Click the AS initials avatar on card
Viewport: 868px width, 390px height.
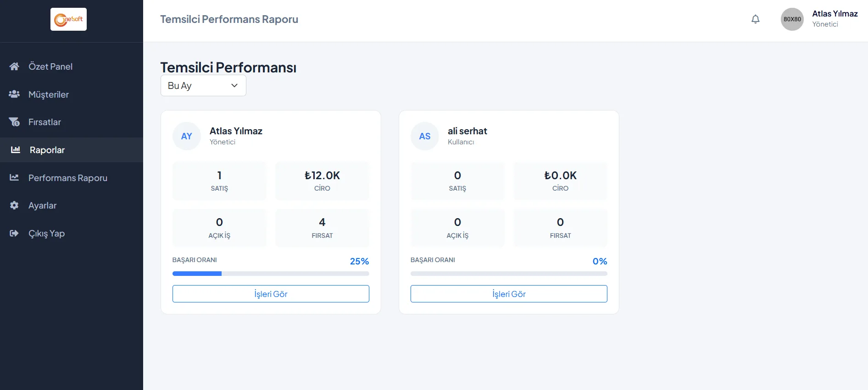coord(424,136)
